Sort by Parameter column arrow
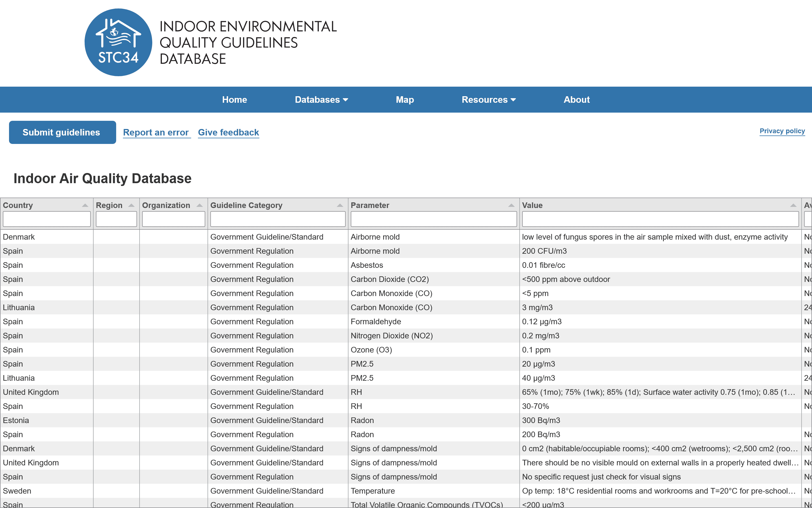The image size is (812, 508). [511, 205]
